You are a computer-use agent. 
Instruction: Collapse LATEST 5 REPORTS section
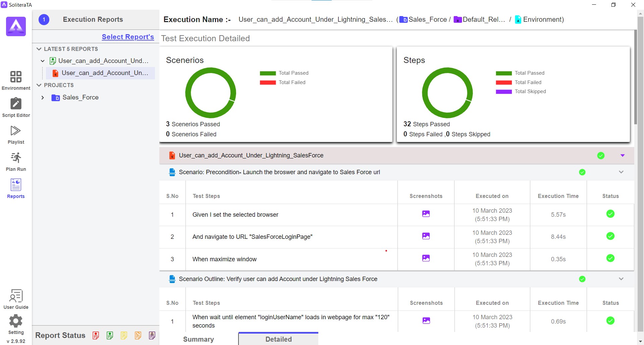pyautogui.click(x=39, y=49)
